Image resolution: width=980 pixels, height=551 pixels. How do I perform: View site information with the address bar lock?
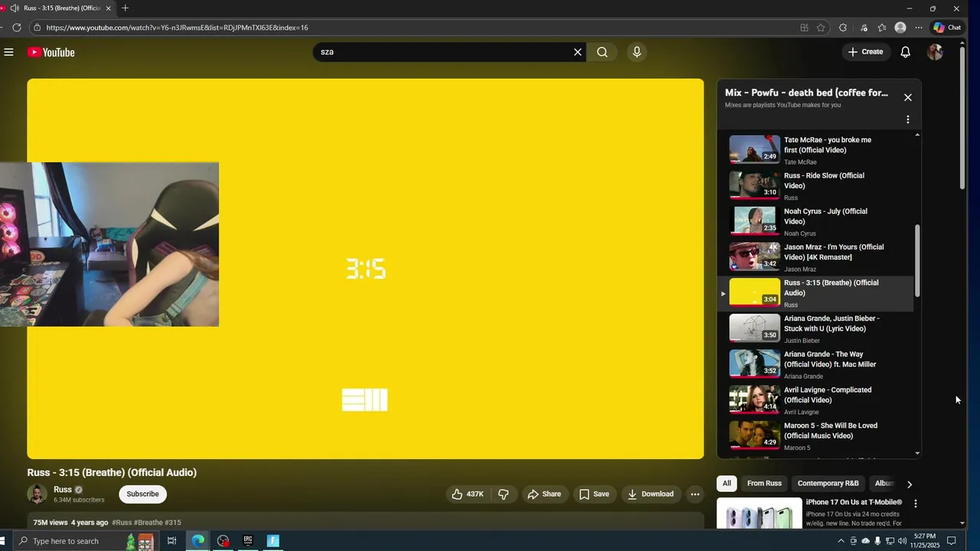37,28
